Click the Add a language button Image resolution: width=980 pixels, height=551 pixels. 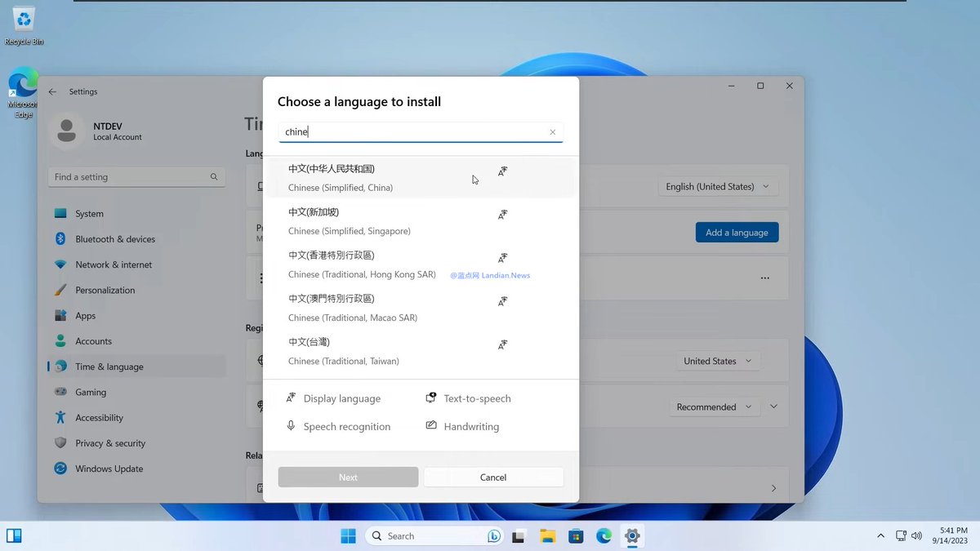pyautogui.click(x=737, y=232)
